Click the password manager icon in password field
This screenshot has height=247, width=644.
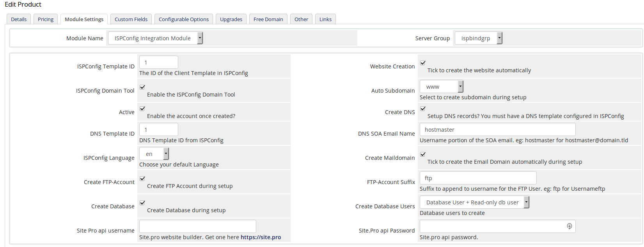tap(569, 226)
